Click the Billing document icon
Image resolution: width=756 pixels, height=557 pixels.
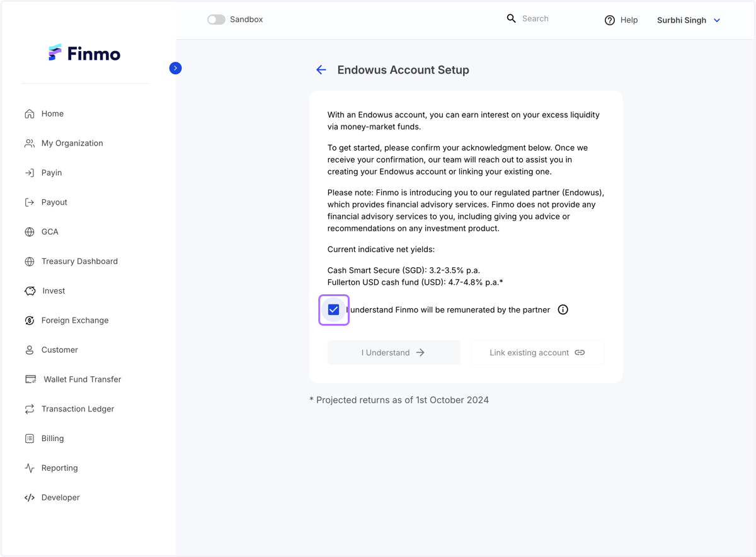pyautogui.click(x=30, y=439)
